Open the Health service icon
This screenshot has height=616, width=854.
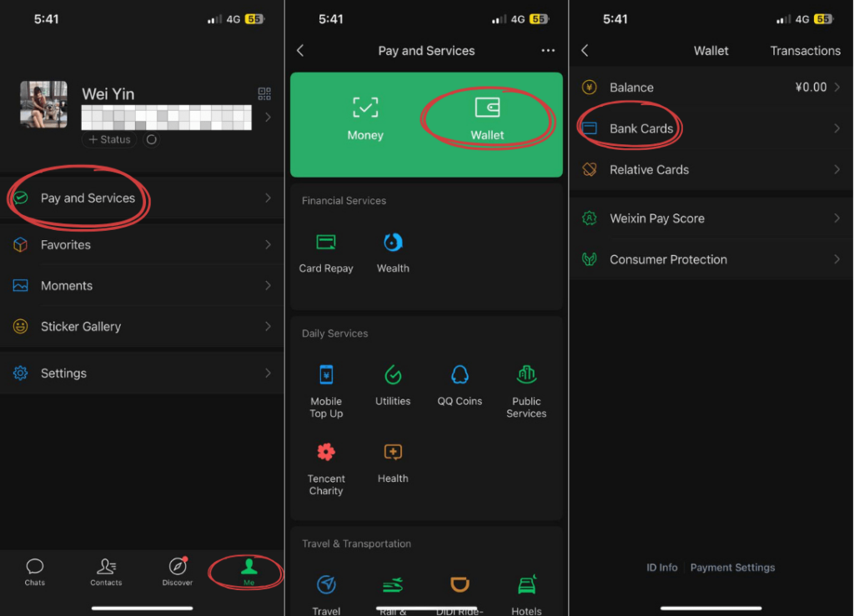pos(393,453)
